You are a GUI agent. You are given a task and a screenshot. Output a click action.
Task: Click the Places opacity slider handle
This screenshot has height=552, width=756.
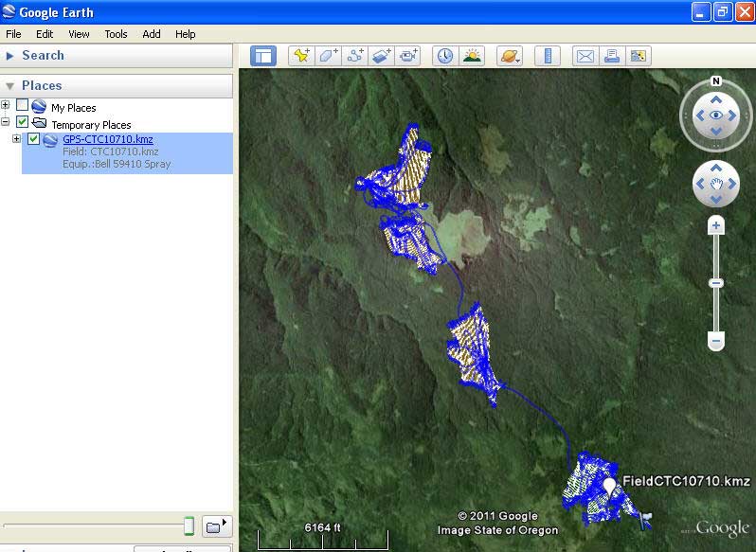point(189,525)
